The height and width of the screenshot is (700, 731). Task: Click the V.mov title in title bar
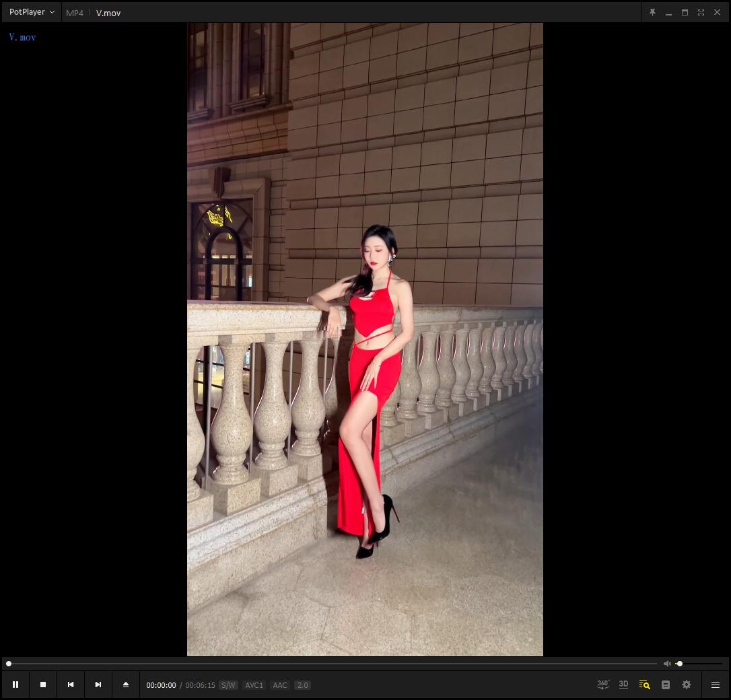(108, 13)
